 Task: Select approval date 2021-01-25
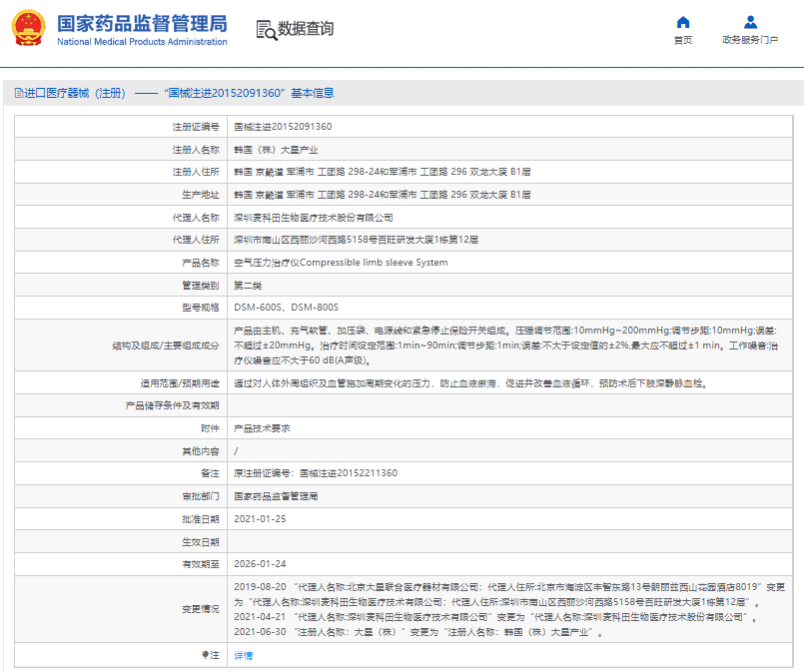(260, 519)
